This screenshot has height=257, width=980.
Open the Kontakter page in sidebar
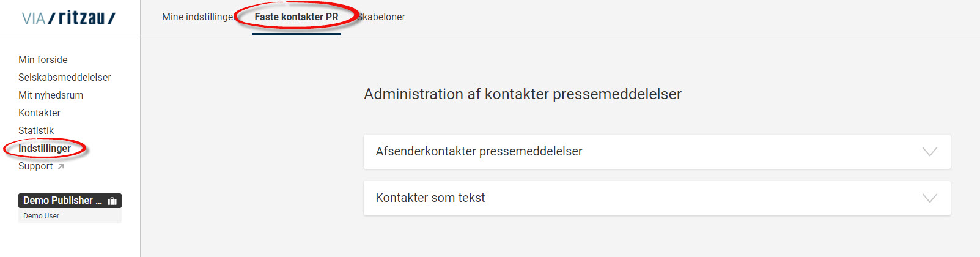(x=39, y=113)
